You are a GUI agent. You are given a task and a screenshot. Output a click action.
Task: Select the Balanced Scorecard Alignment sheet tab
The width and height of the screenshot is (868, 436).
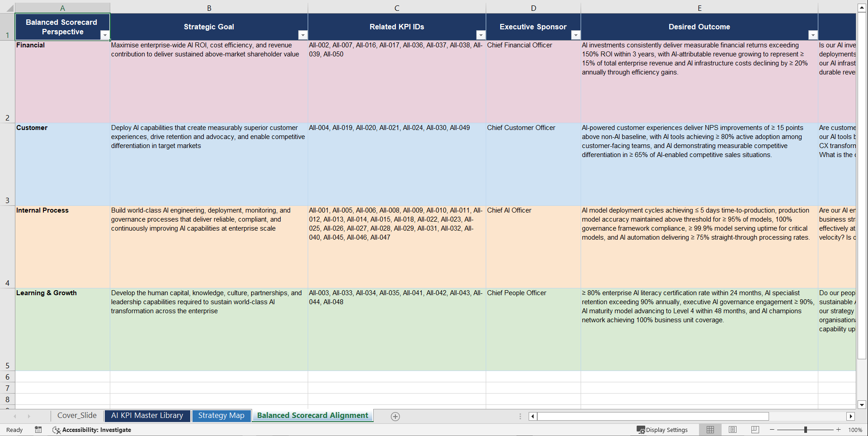313,416
